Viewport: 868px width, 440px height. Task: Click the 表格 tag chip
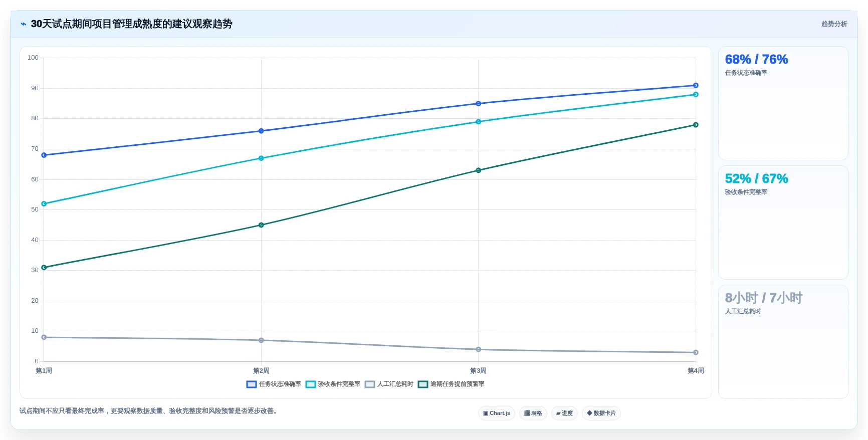point(533,413)
